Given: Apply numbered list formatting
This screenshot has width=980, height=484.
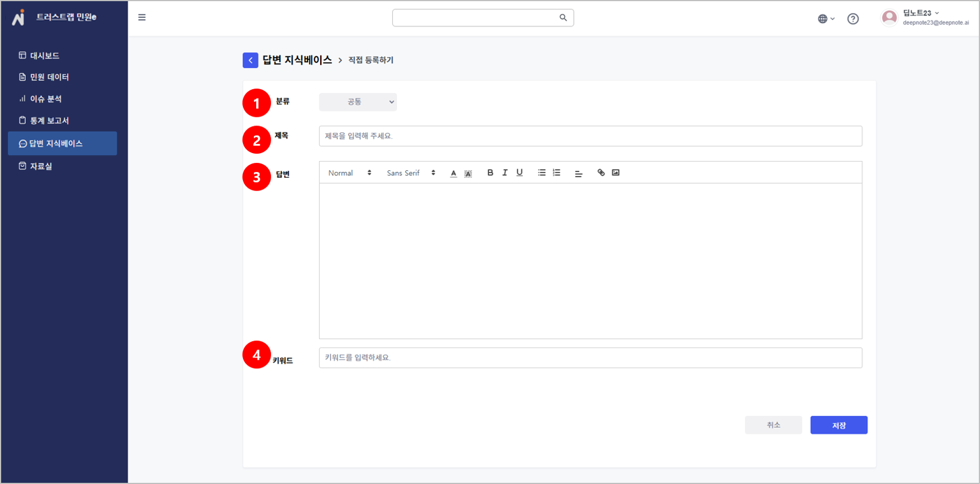Looking at the screenshot, I should click(557, 173).
